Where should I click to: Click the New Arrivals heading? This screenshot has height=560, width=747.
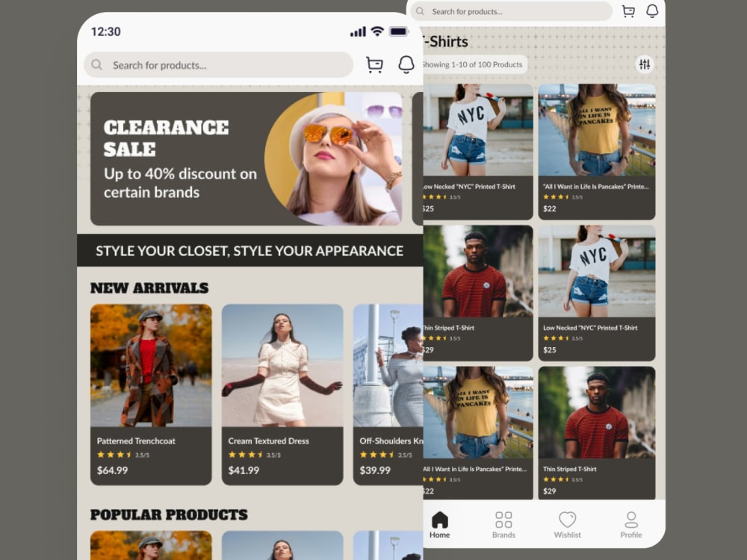(x=149, y=288)
